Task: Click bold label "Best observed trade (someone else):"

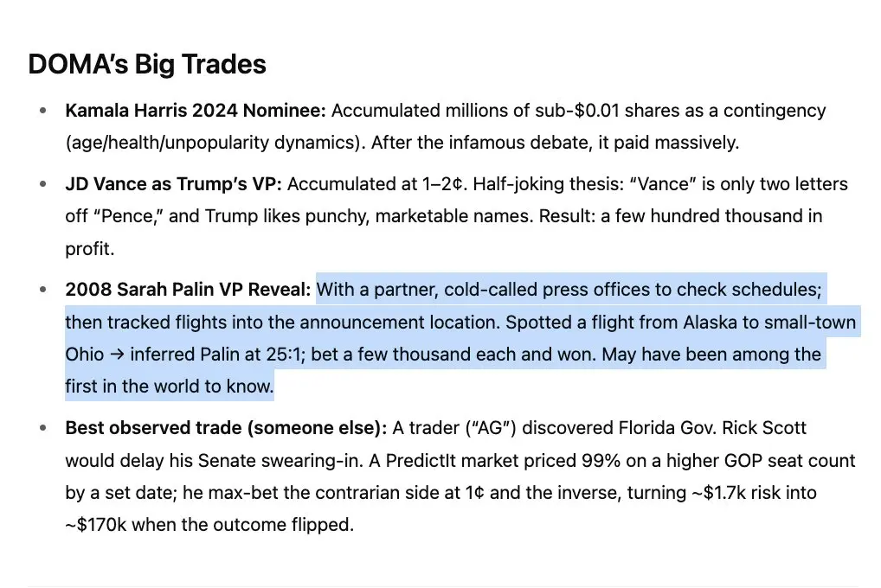Action: pyautogui.click(x=226, y=428)
